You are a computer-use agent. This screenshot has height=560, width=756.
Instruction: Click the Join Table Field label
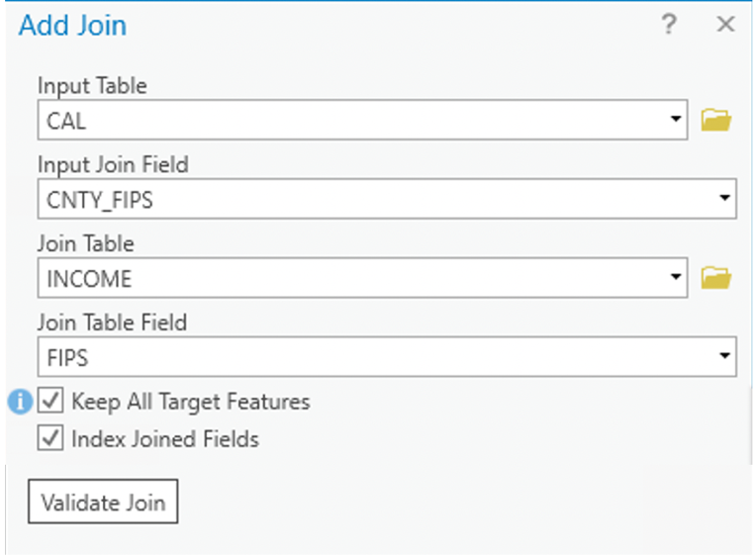point(113,322)
